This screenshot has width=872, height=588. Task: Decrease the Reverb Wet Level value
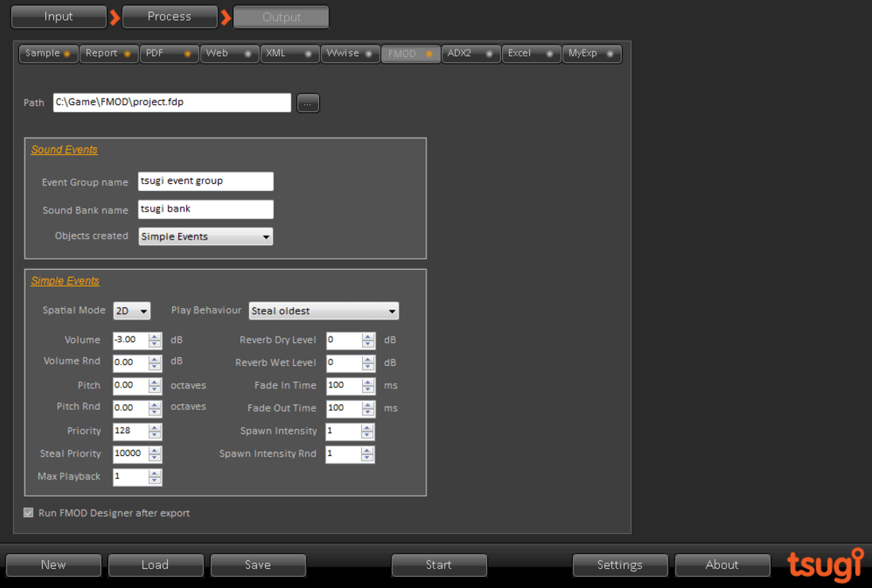368,367
